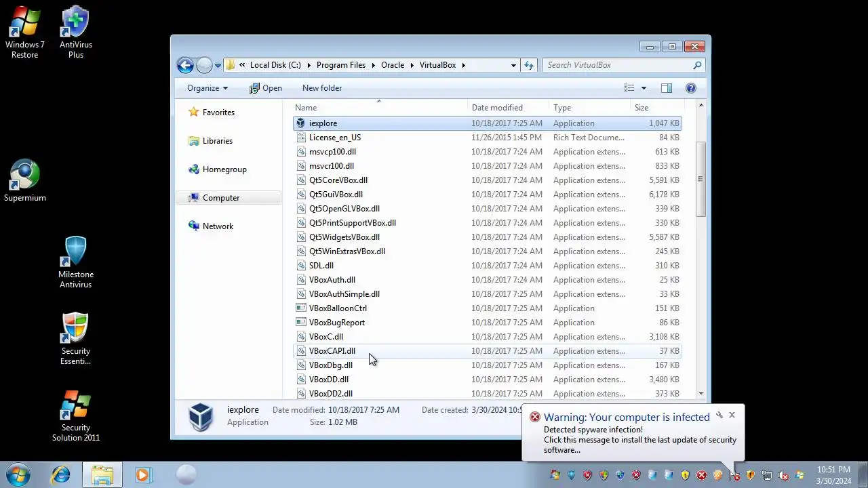
Task: Click the search magnifier icon
Action: pos(697,65)
